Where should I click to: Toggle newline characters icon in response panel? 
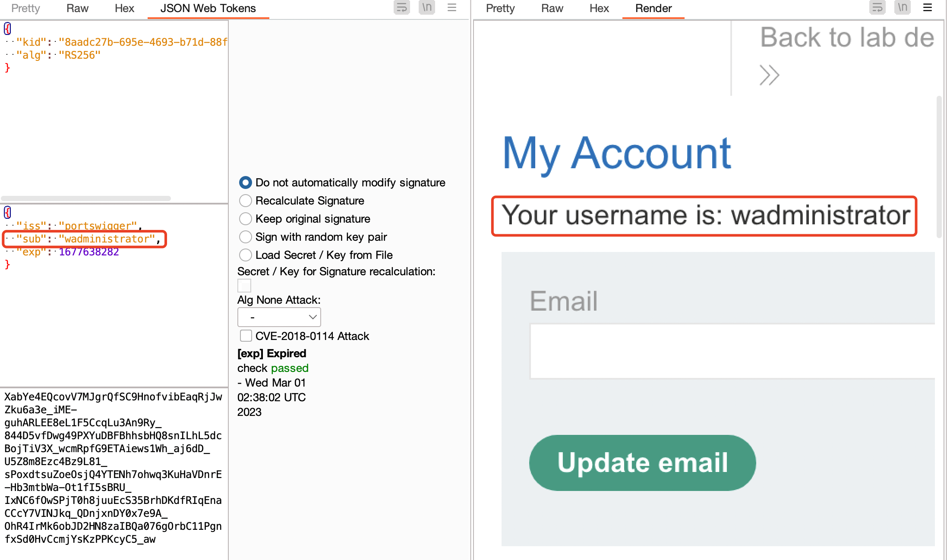[902, 8]
